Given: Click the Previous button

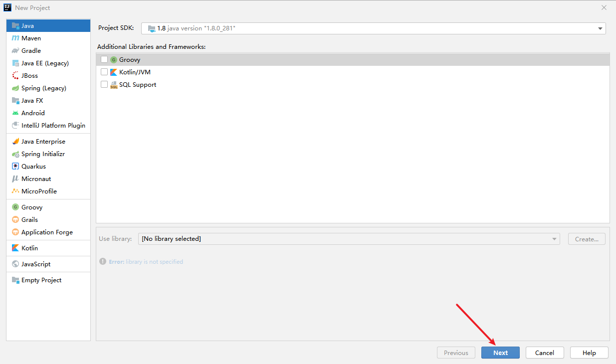Looking at the screenshot, I should (456, 353).
